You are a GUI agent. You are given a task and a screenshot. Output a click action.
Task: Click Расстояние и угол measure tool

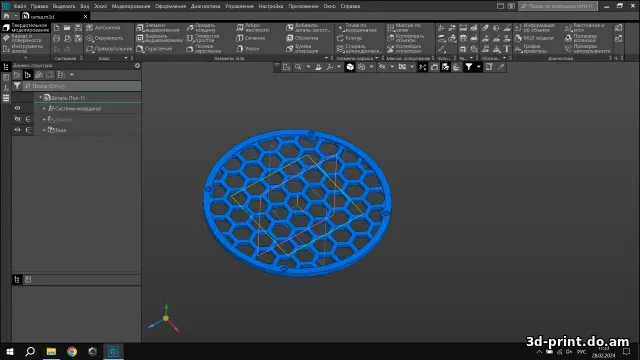(x=585, y=28)
